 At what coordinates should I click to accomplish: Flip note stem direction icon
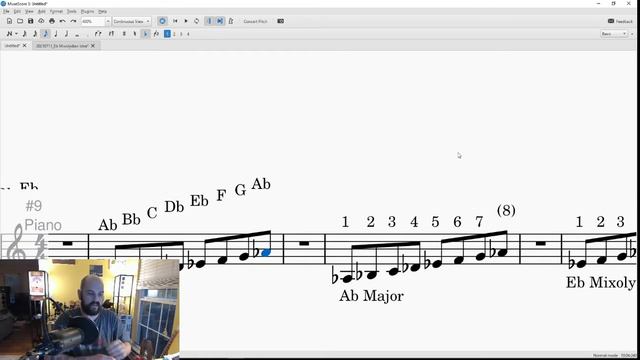click(156, 34)
